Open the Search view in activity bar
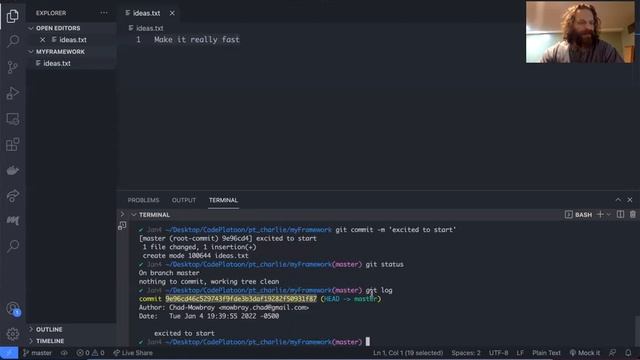 point(13,41)
